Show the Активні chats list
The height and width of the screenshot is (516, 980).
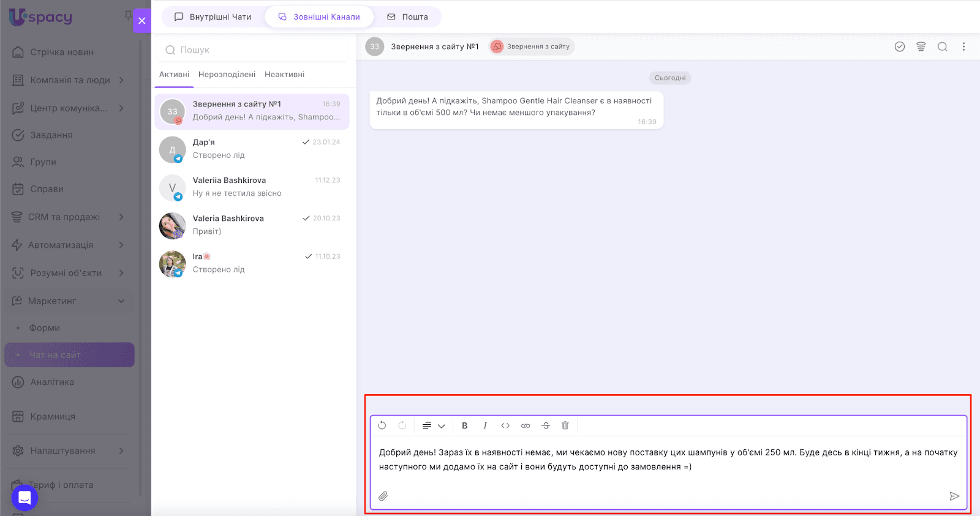coord(175,75)
